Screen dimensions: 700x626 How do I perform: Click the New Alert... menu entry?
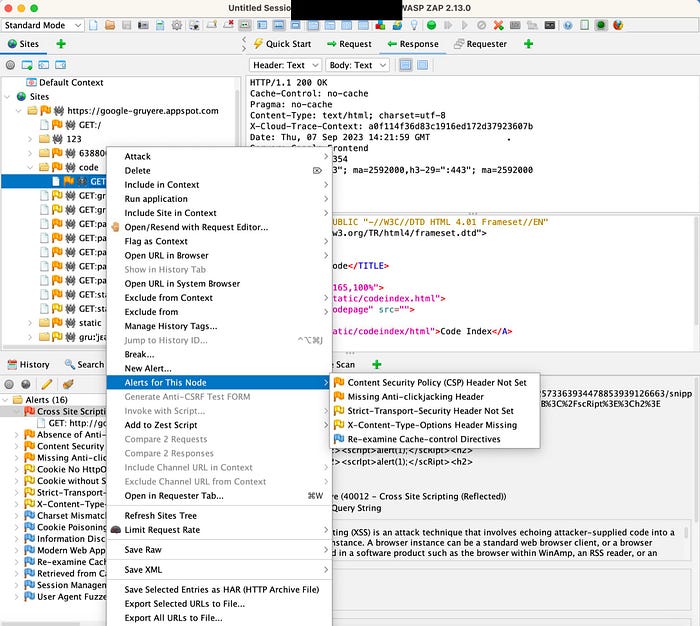point(219,368)
